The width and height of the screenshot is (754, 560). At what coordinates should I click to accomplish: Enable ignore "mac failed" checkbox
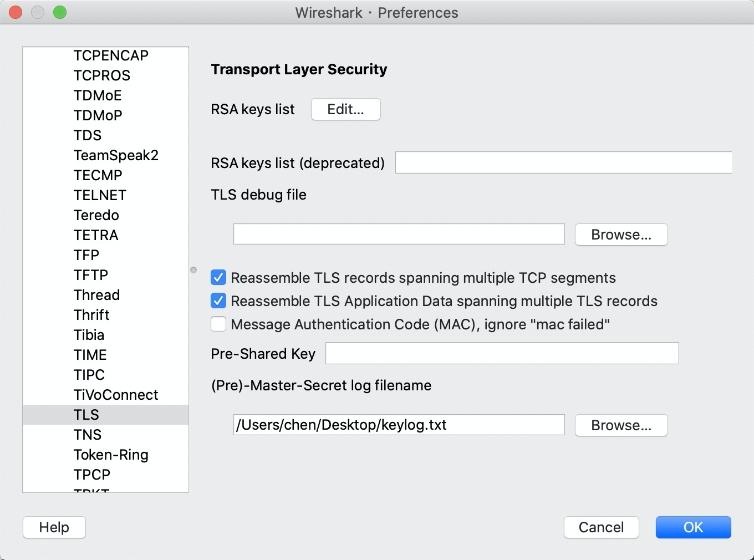(218, 324)
